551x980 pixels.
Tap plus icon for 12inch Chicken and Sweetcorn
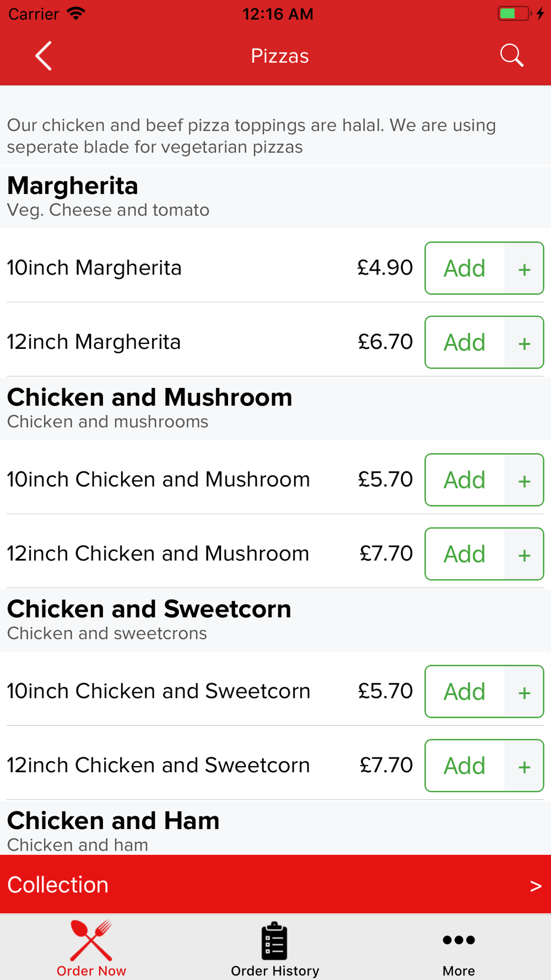coord(524,766)
